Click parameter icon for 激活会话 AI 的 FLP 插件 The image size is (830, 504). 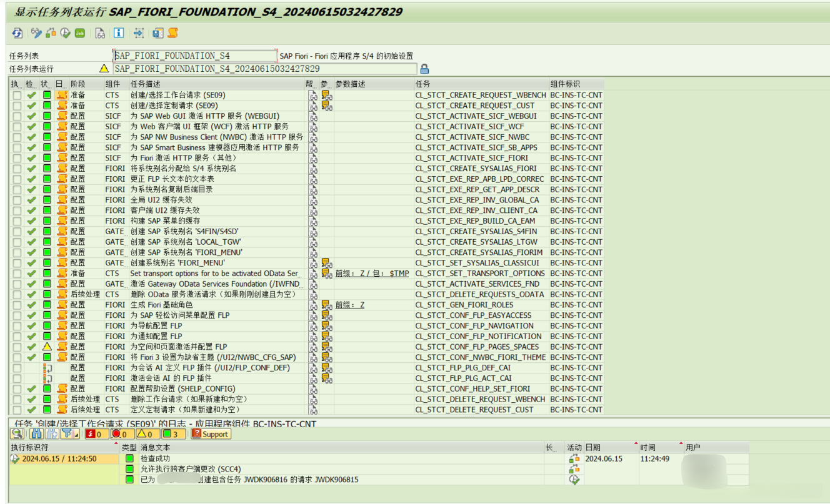326,378
